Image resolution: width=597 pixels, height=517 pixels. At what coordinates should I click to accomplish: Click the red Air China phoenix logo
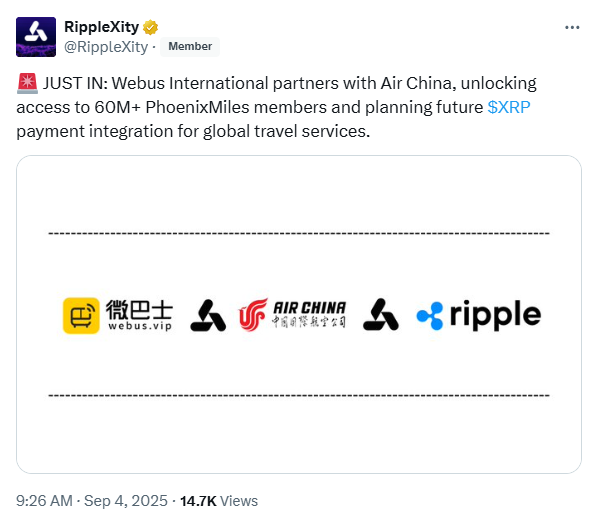click(x=253, y=315)
